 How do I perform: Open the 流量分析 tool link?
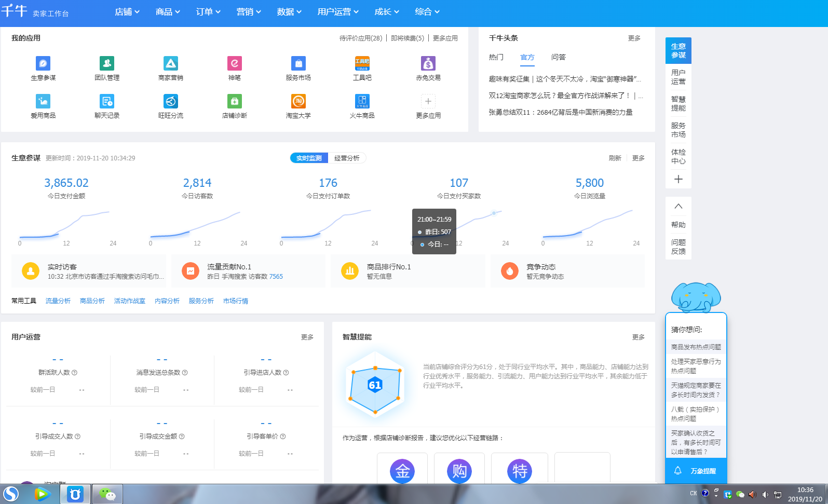coord(58,301)
